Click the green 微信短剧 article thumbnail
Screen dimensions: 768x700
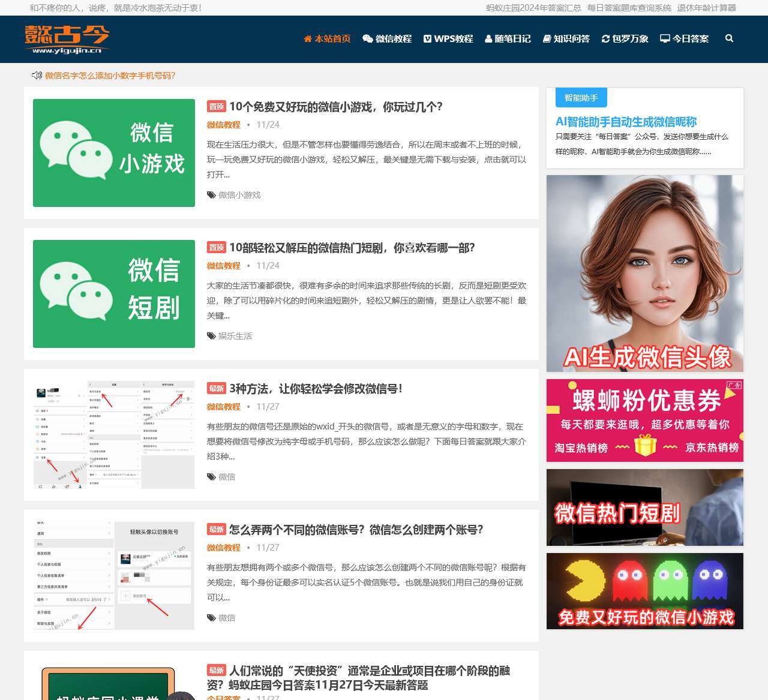[x=114, y=294]
